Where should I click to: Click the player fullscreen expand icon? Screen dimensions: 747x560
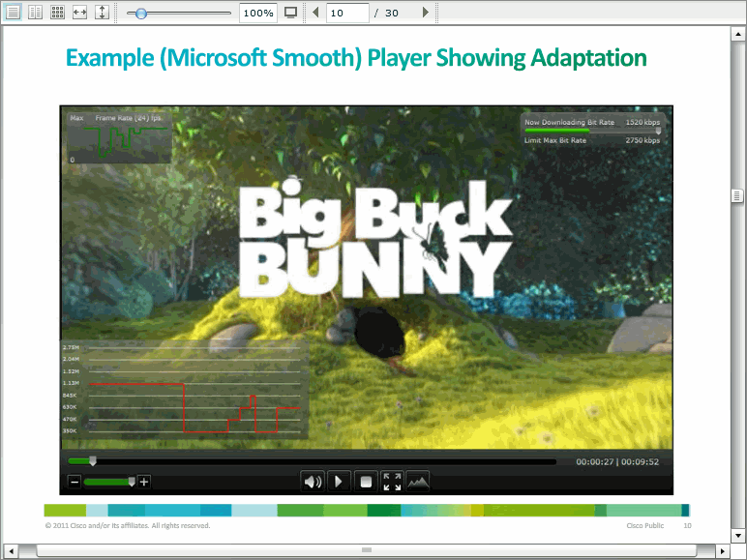[x=392, y=482]
